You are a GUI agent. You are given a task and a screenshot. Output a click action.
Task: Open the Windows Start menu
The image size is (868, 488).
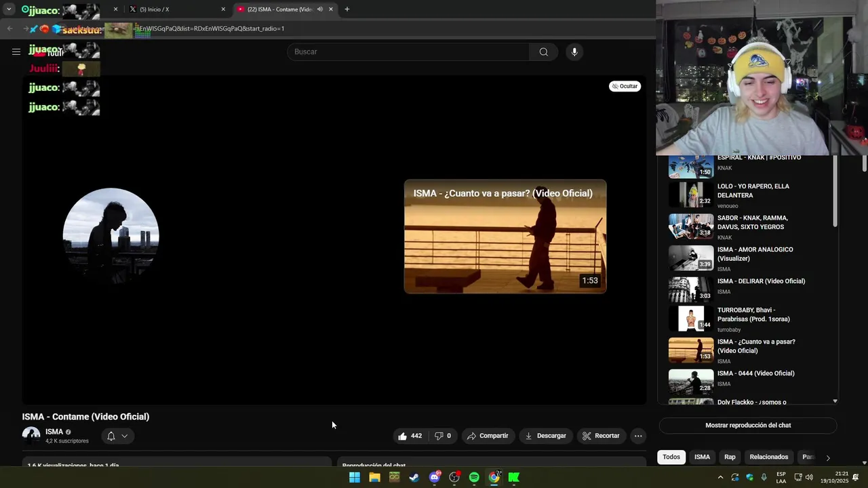(355, 477)
